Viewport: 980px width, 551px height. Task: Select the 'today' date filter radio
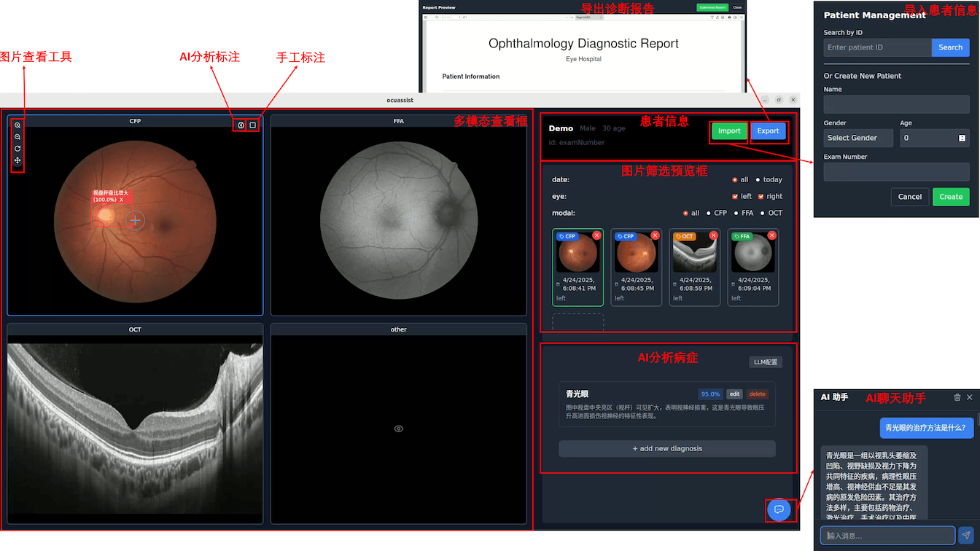758,179
